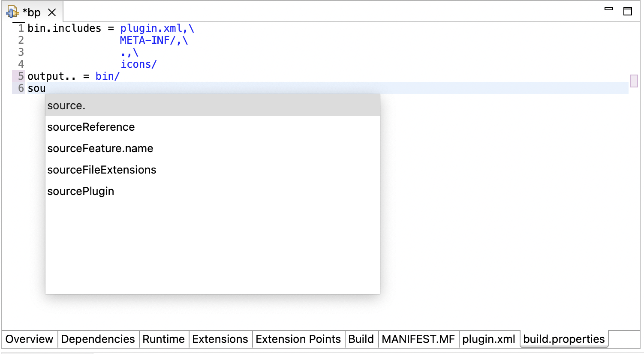Click the 'output..' key on line 5
Screen dimensions: 644x354
click(52, 76)
